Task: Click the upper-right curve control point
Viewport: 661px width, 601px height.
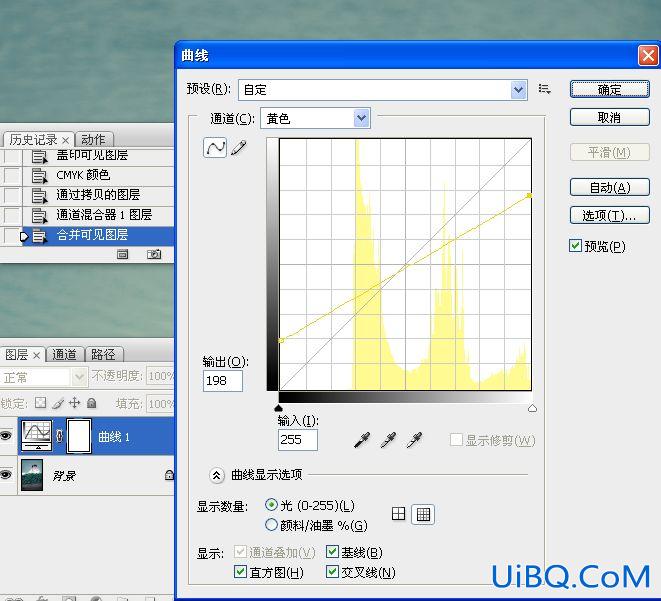Action: tap(529, 196)
